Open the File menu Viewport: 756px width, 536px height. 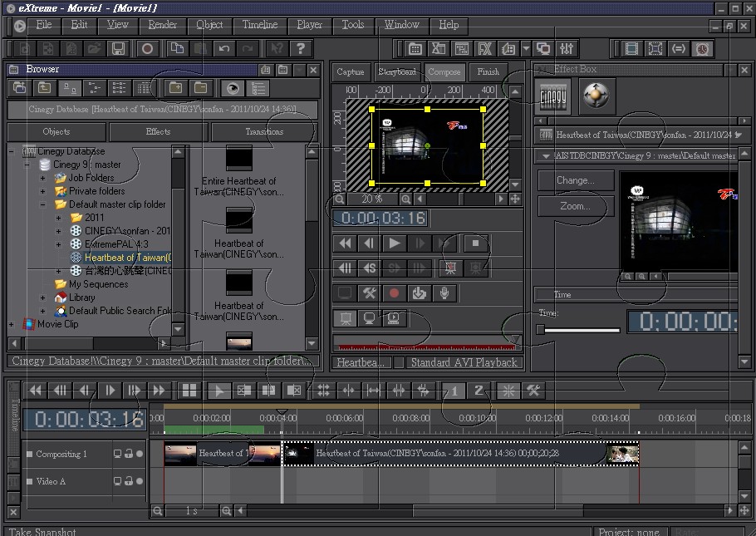44,25
